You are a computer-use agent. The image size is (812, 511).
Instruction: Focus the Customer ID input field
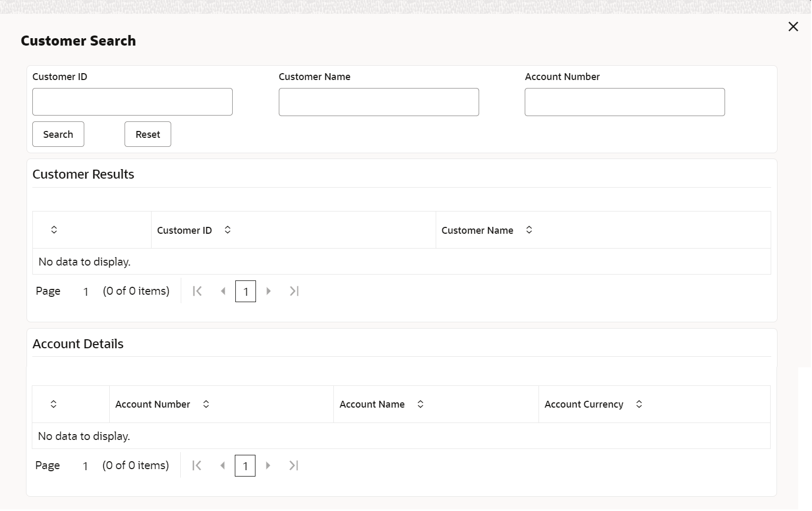tap(133, 102)
